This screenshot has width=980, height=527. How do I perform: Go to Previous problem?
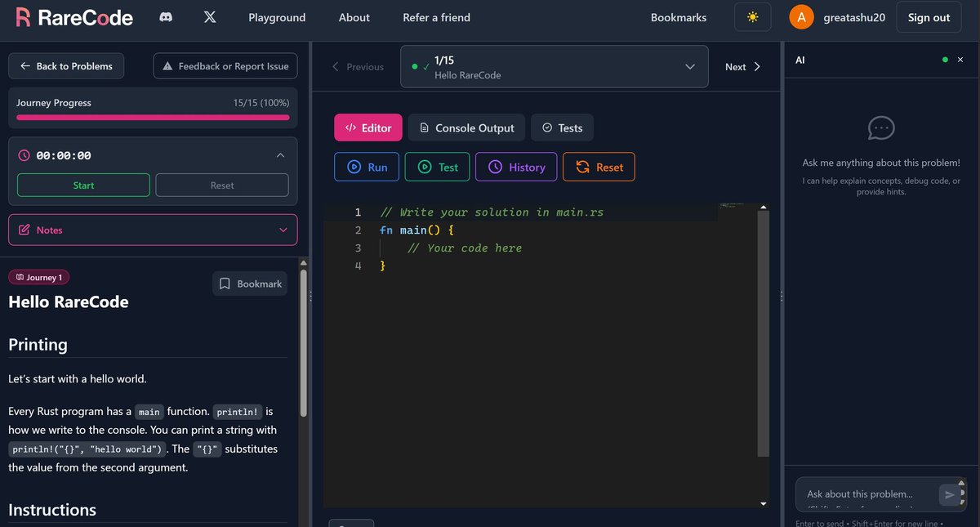point(358,67)
